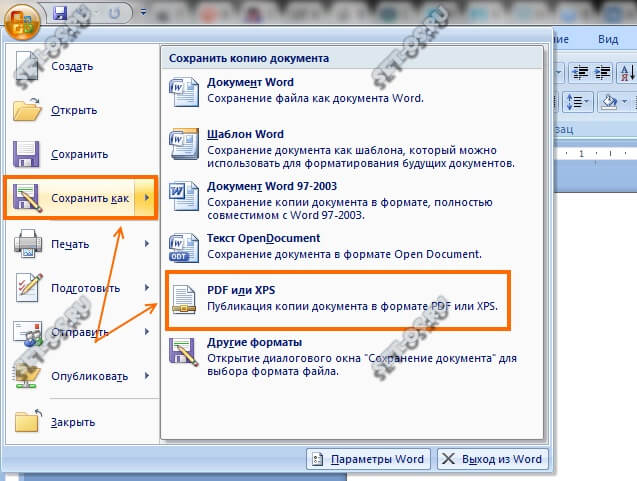
Task: Open the Shading color dropdown arrow
Action: [x=625, y=102]
